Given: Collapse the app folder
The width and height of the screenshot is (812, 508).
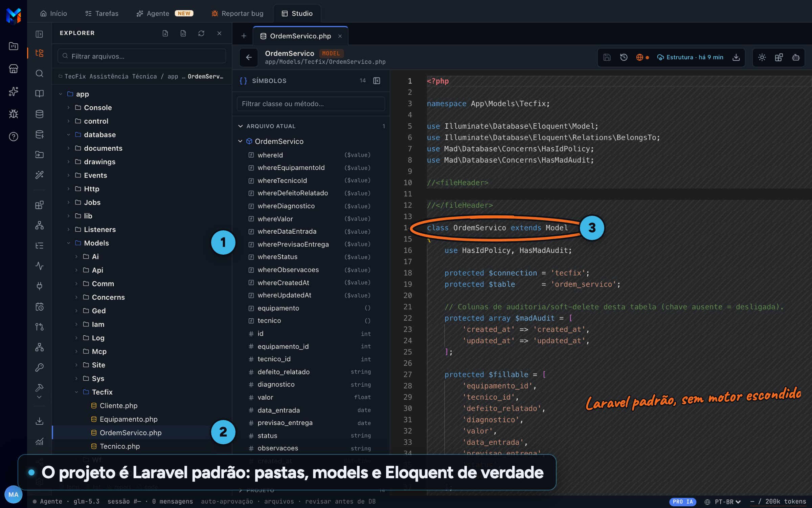Looking at the screenshot, I should 61,94.
